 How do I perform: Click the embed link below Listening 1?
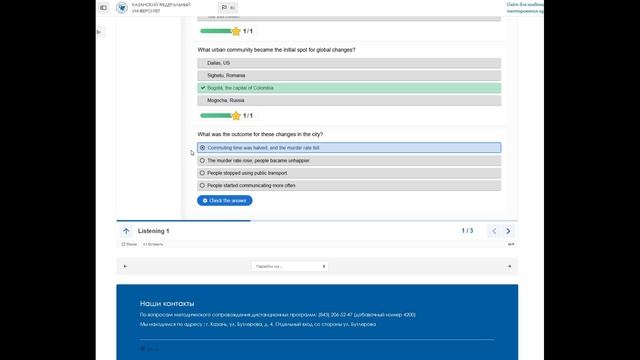point(153,244)
